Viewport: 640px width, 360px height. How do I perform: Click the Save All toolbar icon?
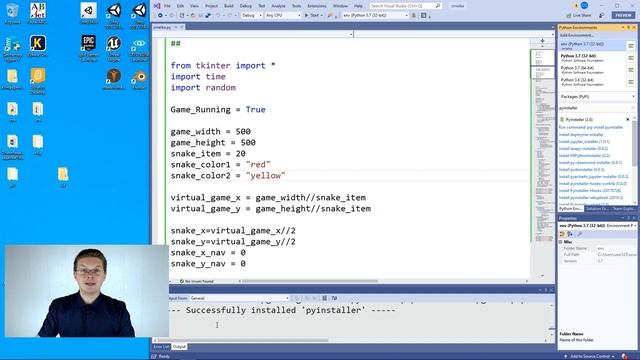point(208,15)
